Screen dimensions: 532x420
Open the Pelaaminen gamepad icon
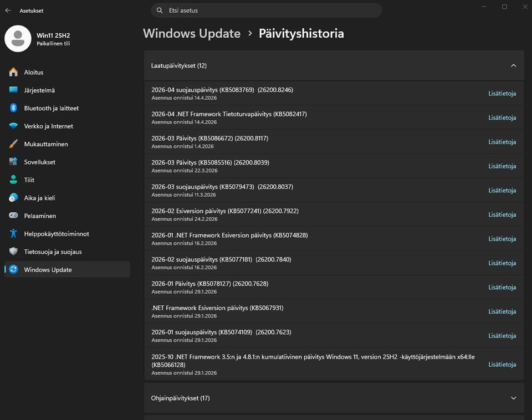[x=13, y=216]
